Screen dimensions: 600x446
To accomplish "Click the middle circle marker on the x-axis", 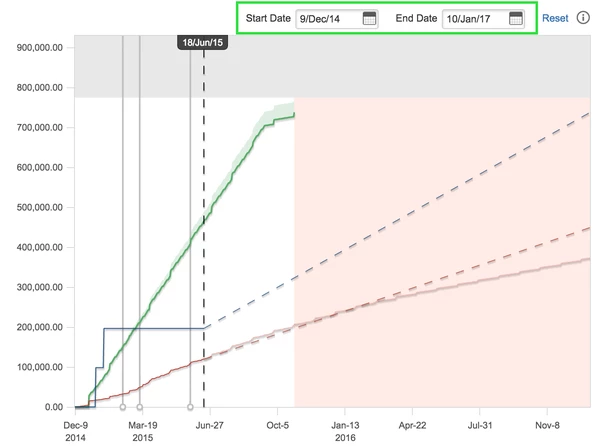I will point(140,407).
